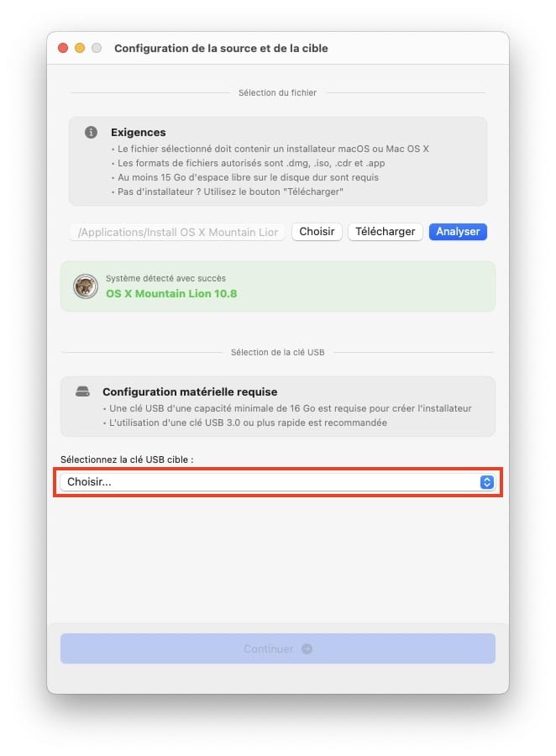Click the Mountain Lion system icon
Screen dimensions: 556x756
pyautogui.click(x=85, y=286)
